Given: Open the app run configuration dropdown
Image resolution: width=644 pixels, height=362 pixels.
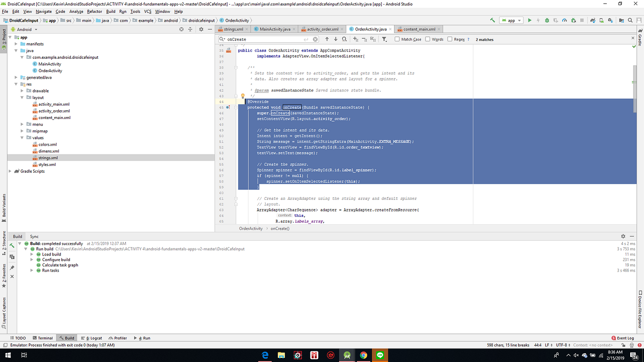Looking at the screenshot, I should [519, 20].
